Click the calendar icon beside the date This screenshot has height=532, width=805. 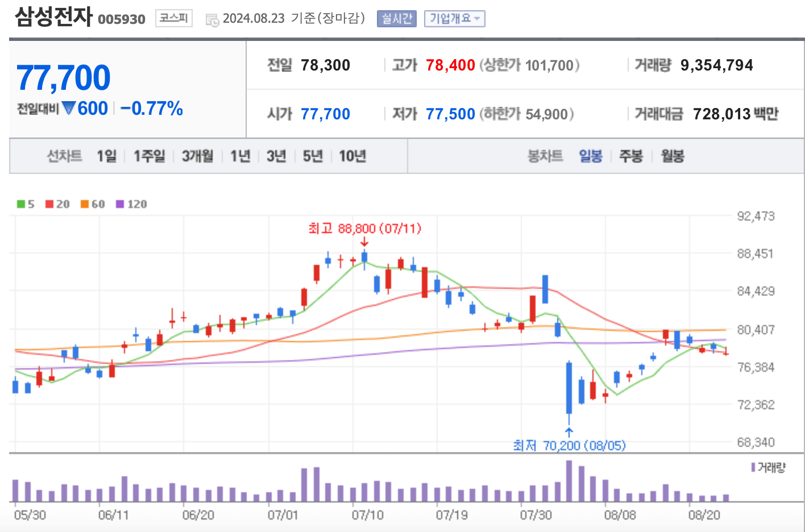(x=212, y=20)
